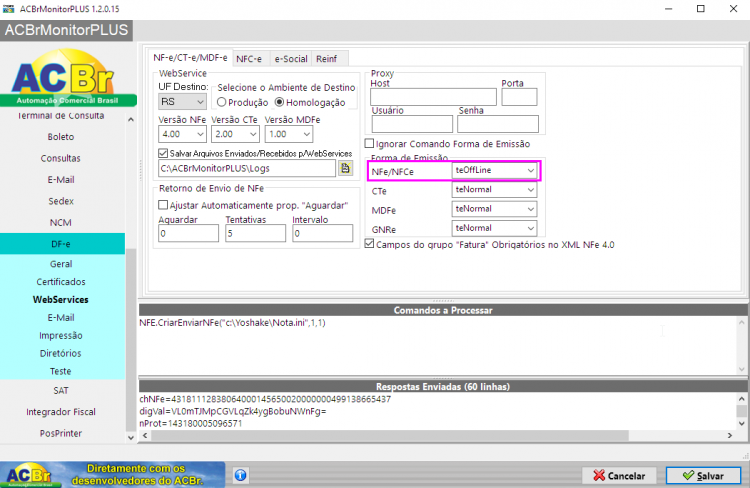
Task: Expand NFe/NFCe emission dropdown showing teOffLine
Action: pos(495,170)
